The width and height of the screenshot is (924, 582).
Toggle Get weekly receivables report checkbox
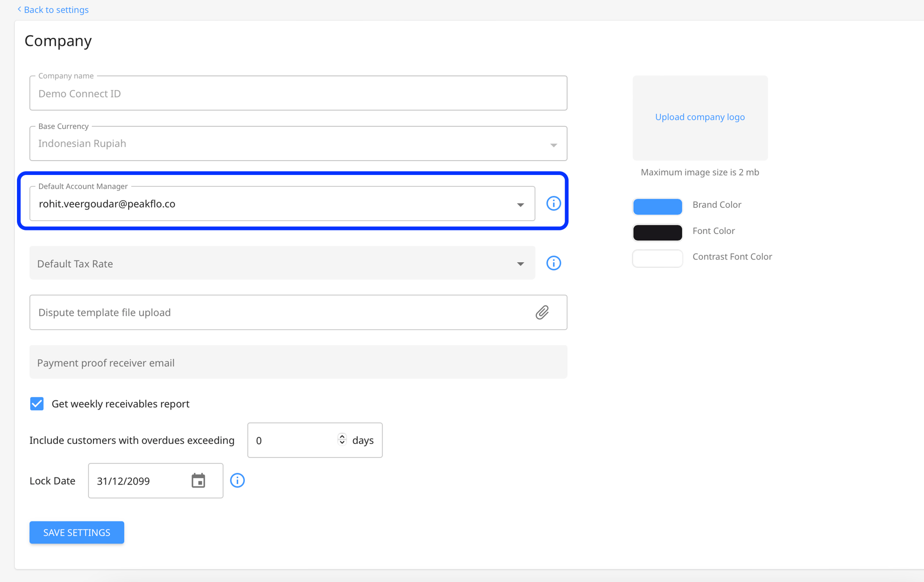(x=37, y=404)
